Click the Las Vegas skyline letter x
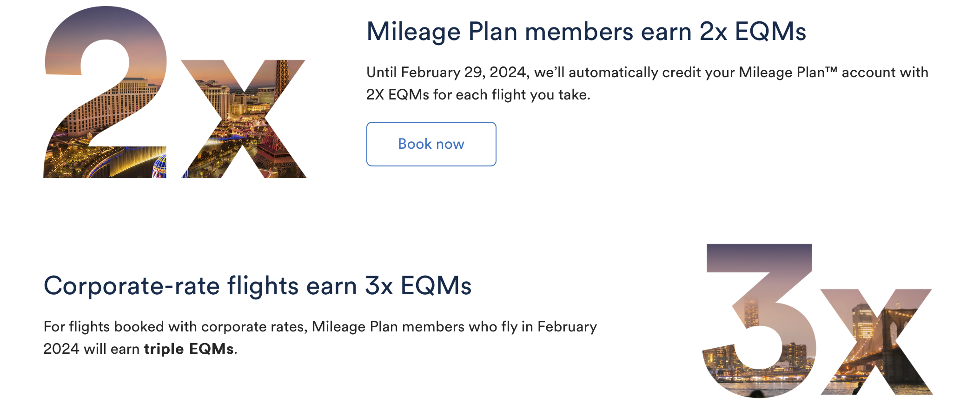The image size is (980, 410). coord(244,119)
